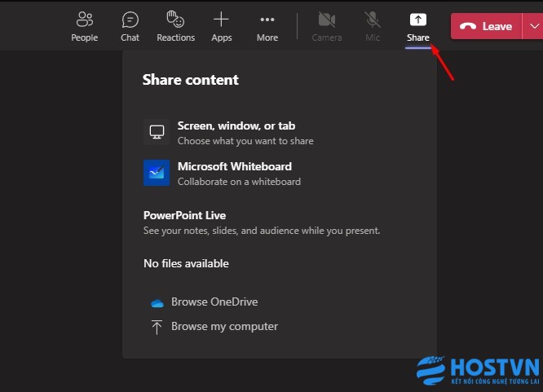This screenshot has width=543, height=392.
Task: Open the meeting Chat
Action: pos(130,27)
